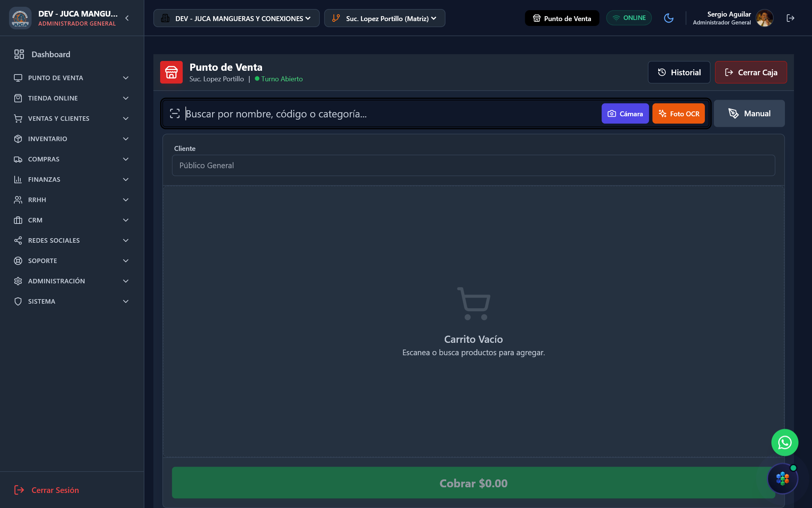Click the Sistema shield icon
The height and width of the screenshot is (508, 812).
tap(18, 301)
